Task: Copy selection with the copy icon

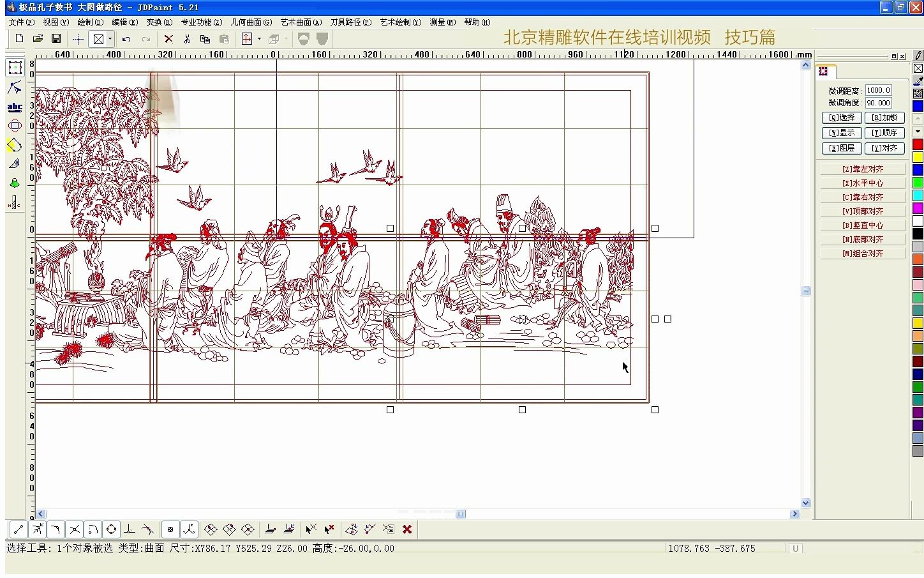Action: tap(205, 39)
